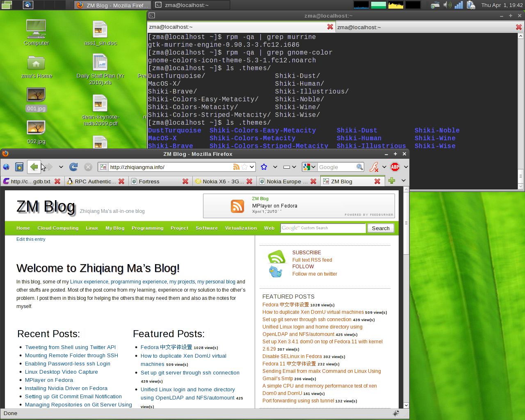Click the Google Custom Search input on blog
525x420 pixels.
pyautogui.click(x=323, y=228)
